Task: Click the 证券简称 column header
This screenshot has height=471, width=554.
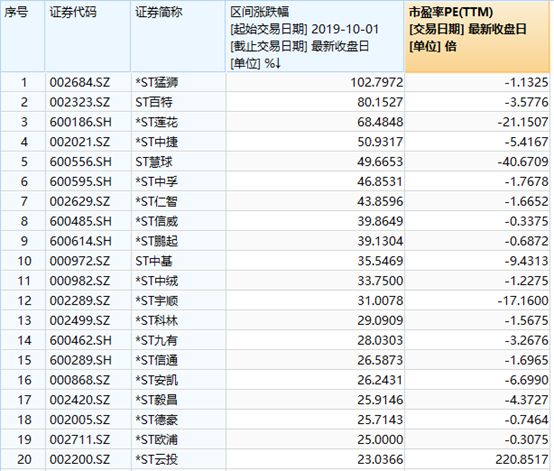Action: pyautogui.click(x=178, y=37)
